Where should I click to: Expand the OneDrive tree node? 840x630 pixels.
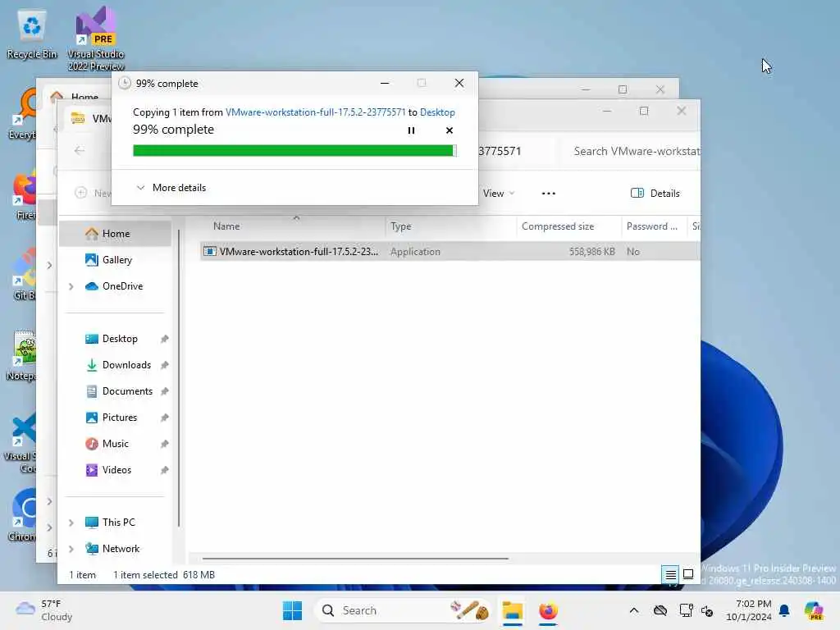click(71, 286)
